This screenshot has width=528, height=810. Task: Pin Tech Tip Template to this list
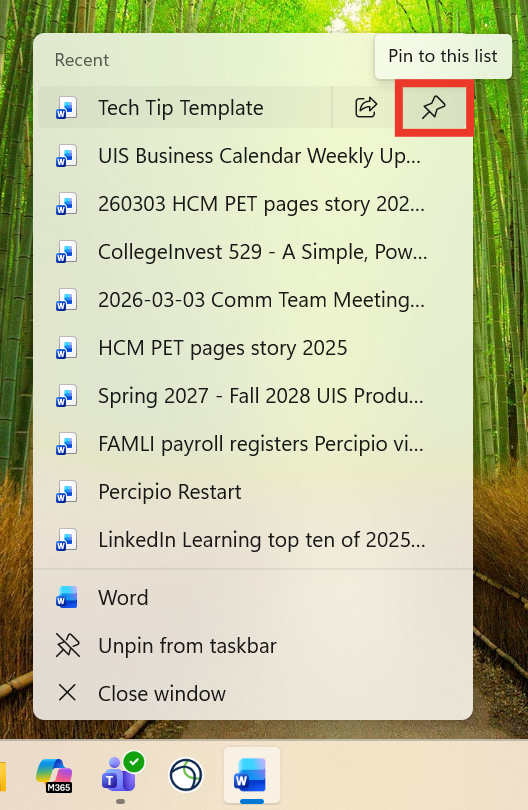point(433,107)
